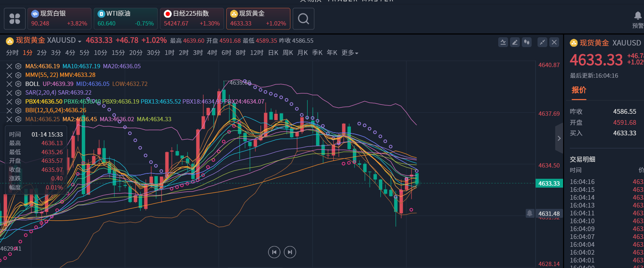Open settings for the BOLL indicator

coord(18,84)
